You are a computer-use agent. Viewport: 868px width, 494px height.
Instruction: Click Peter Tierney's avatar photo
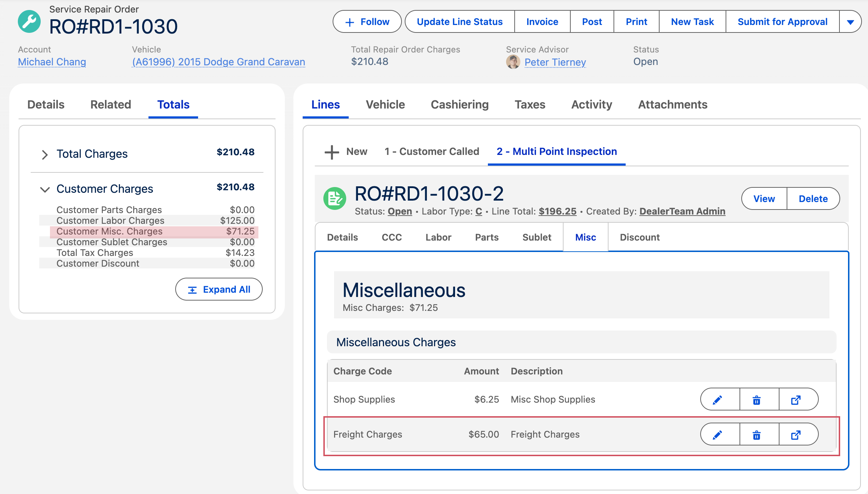pos(513,62)
